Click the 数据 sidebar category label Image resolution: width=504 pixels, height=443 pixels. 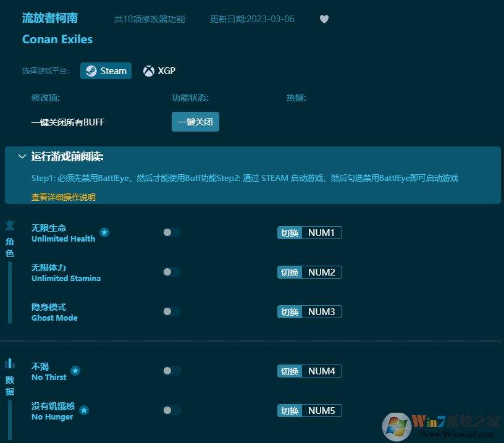tap(10, 386)
